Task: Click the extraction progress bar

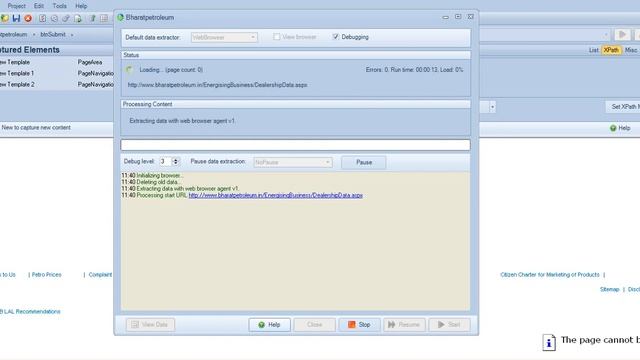Action: tap(296, 145)
